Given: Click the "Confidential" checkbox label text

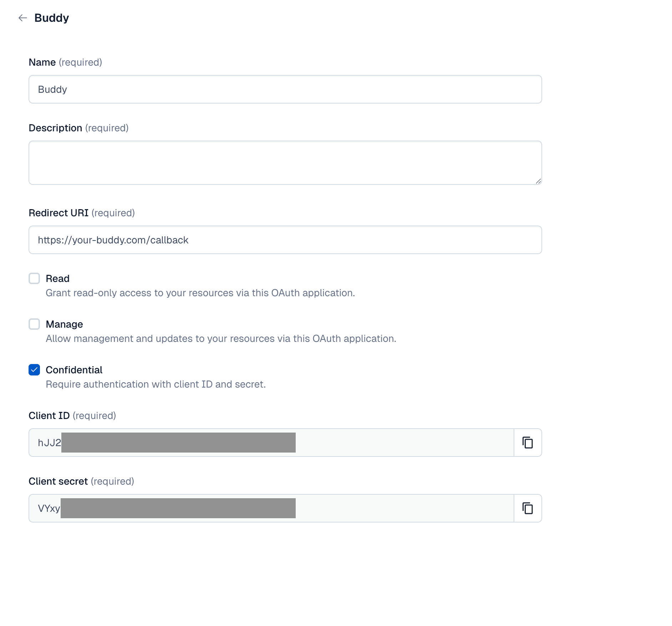Looking at the screenshot, I should point(74,370).
